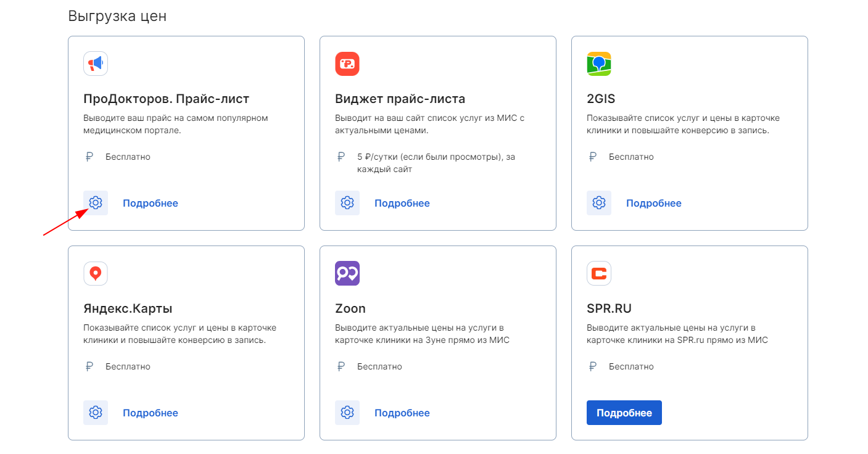Open Подробнее link for Zoon
The width and height of the screenshot is (868, 454).
tap(402, 413)
